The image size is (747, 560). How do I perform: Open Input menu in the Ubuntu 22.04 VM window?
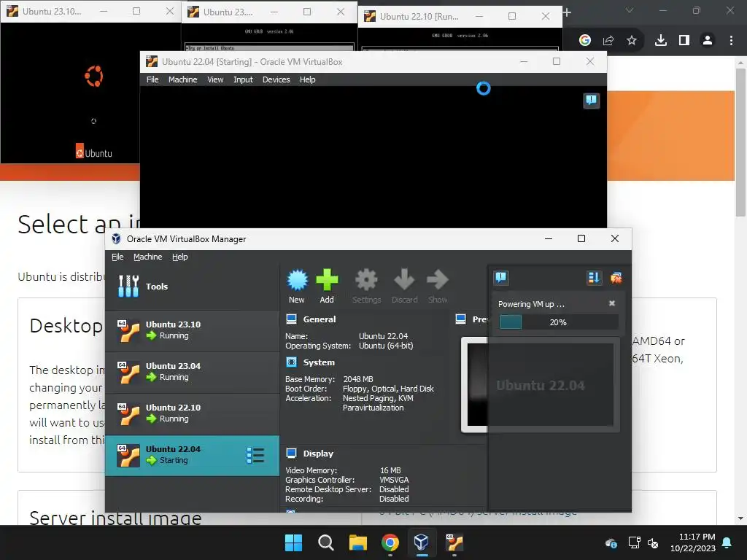243,79
